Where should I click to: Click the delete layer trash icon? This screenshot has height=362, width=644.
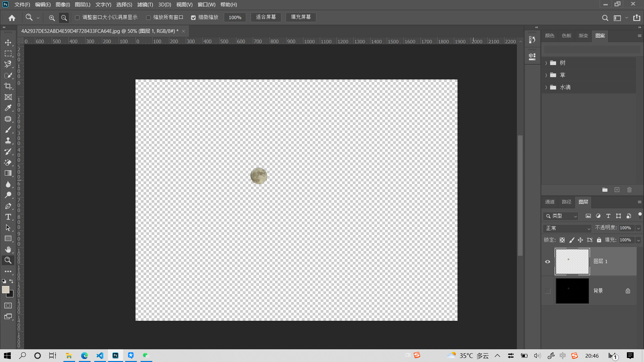[x=629, y=190]
